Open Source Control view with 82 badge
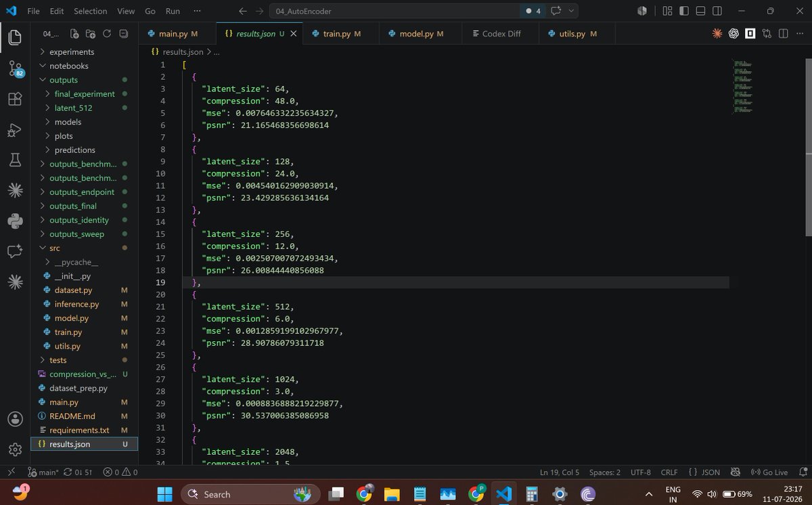The height and width of the screenshot is (505, 812). [x=15, y=68]
